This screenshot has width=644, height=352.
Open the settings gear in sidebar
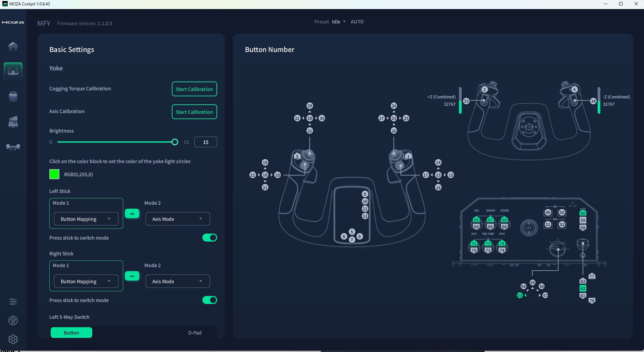(13, 339)
